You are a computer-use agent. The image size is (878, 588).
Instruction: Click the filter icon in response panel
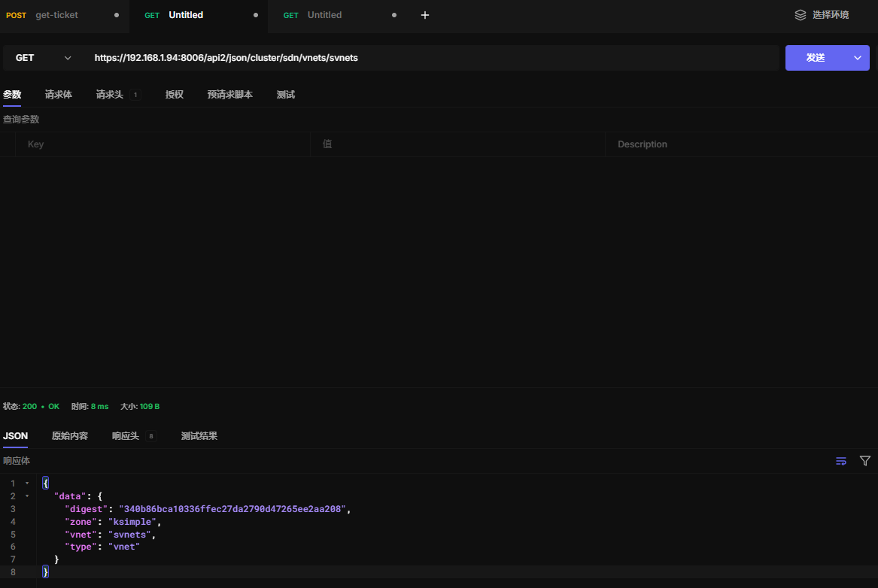pos(865,461)
